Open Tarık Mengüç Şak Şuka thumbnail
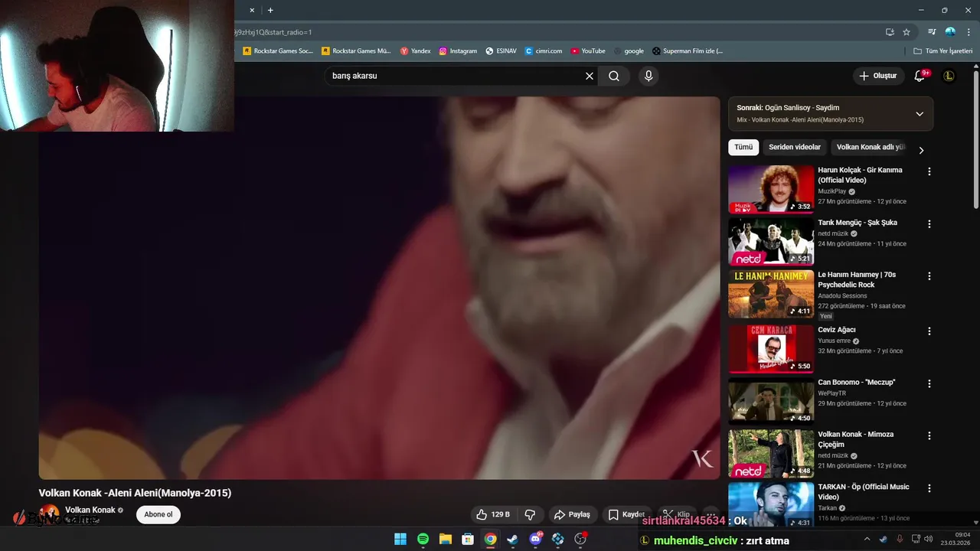Image resolution: width=980 pixels, height=551 pixels. coord(771,242)
